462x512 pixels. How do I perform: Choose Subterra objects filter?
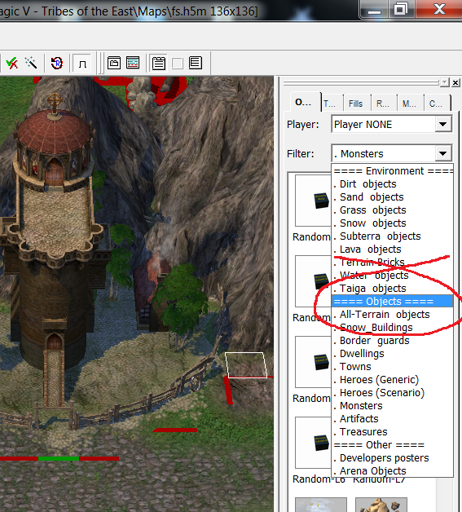(392, 236)
